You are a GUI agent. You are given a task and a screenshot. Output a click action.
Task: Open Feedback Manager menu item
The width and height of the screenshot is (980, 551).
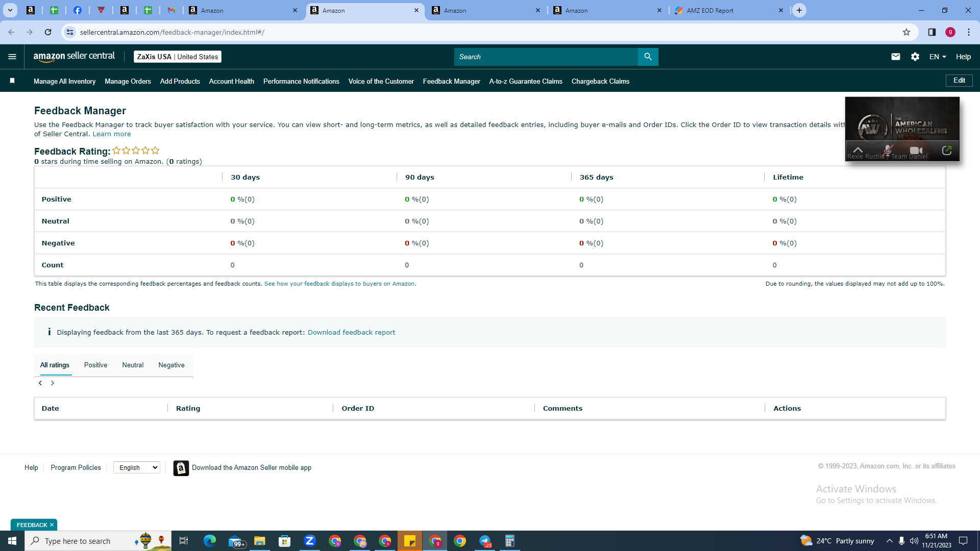pos(452,81)
